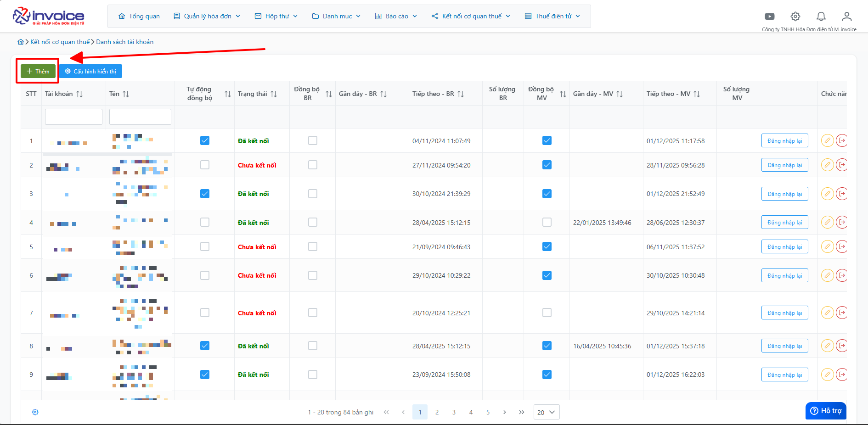Click the red logout icon in row 2
Viewport: 868px width, 425px height.
click(841, 165)
